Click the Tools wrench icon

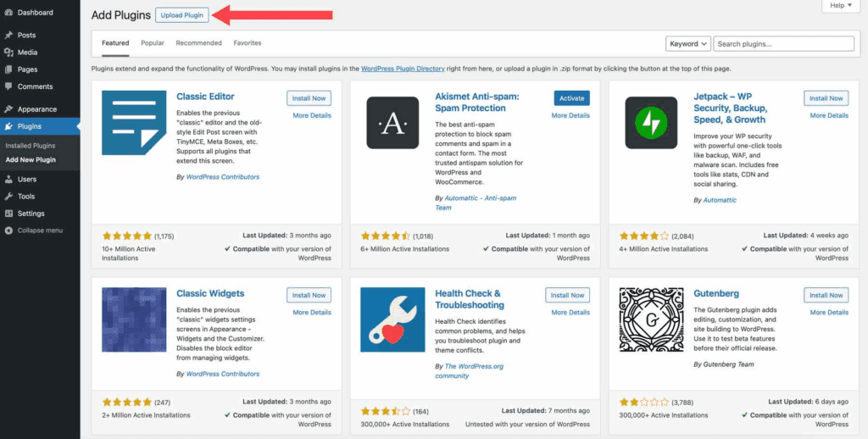click(x=8, y=196)
